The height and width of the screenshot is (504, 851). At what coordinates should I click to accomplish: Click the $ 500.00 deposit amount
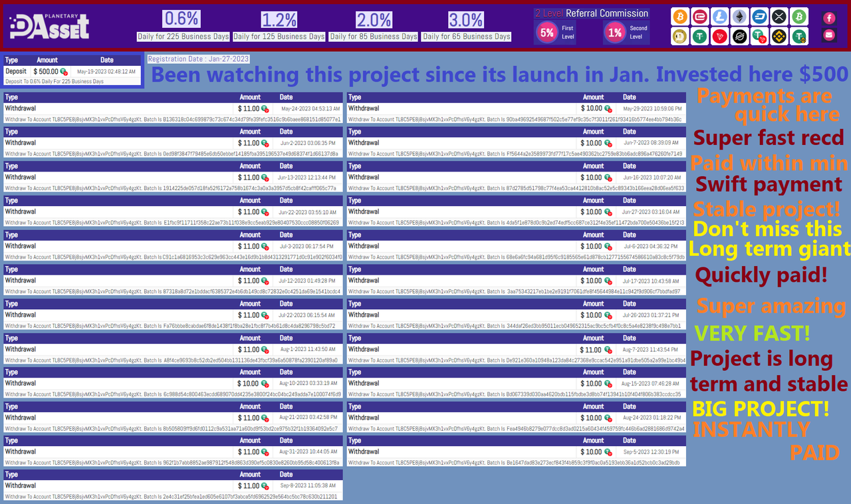(46, 71)
